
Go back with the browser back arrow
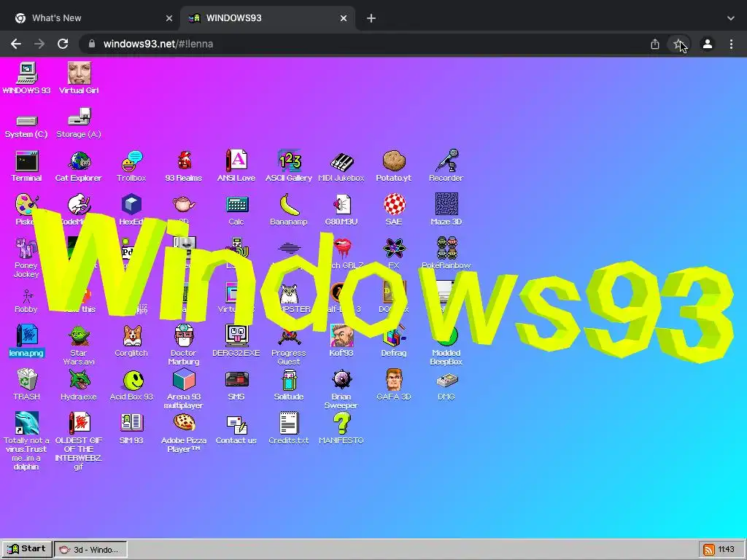click(x=16, y=44)
